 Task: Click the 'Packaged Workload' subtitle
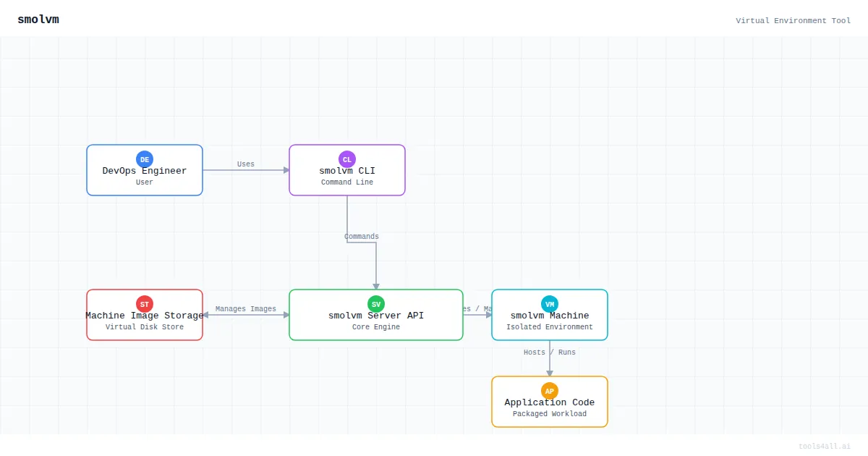coord(550,414)
